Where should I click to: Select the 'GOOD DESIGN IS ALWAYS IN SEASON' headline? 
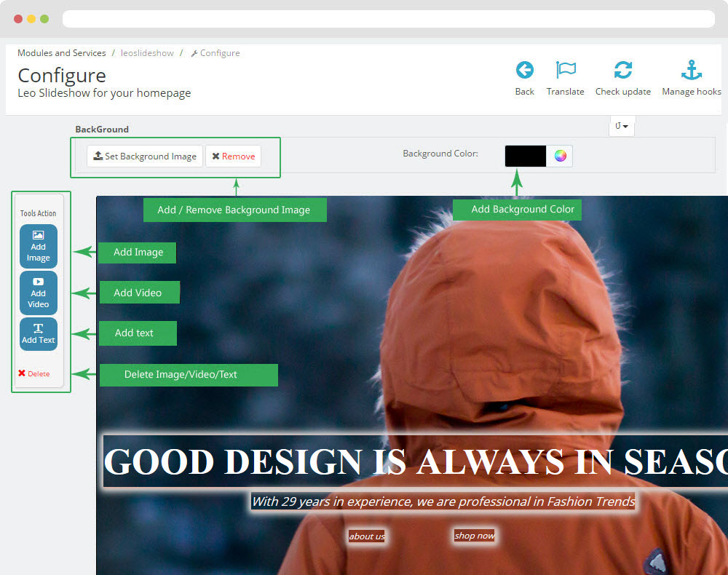coord(416,461)
